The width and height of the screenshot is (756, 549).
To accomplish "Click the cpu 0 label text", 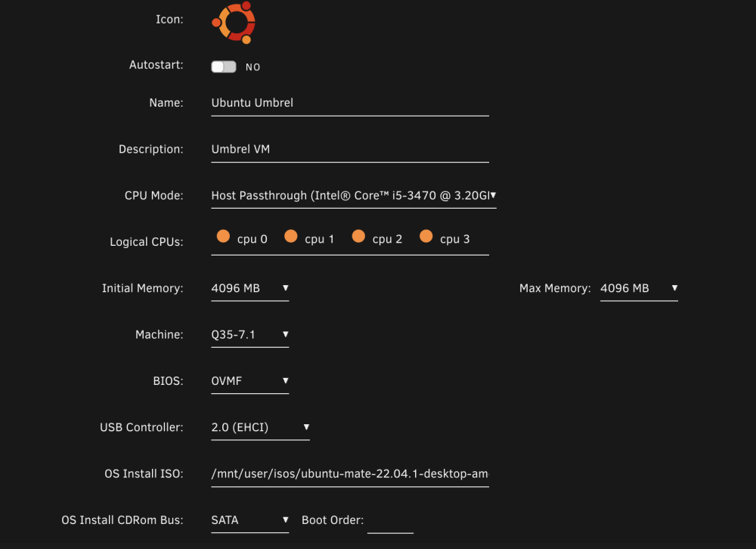I will click(253, 239).
